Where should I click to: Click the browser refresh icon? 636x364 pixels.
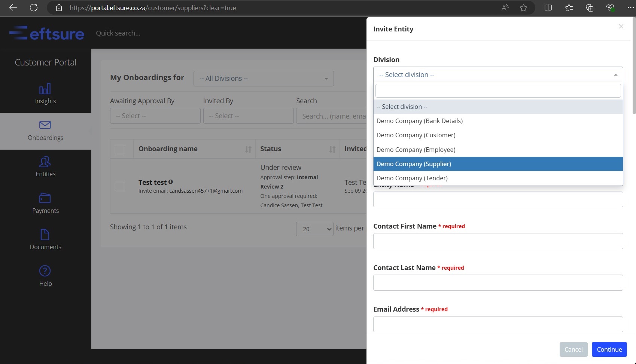34,8
